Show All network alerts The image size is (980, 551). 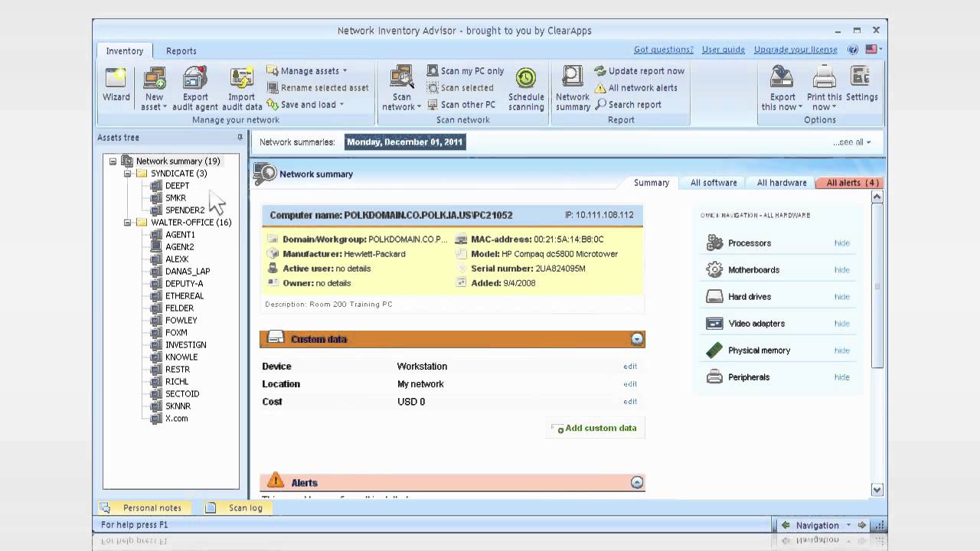(x=636, y=87)
